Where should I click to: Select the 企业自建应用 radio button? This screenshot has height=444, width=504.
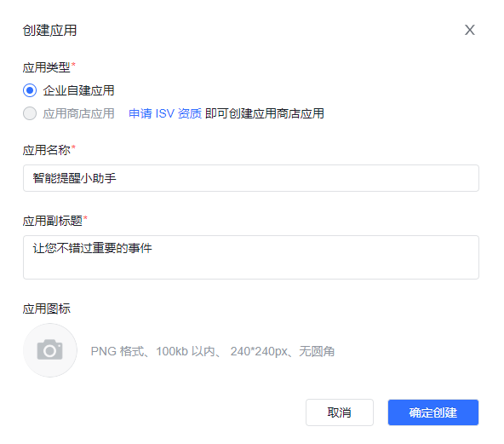(30, 90)
